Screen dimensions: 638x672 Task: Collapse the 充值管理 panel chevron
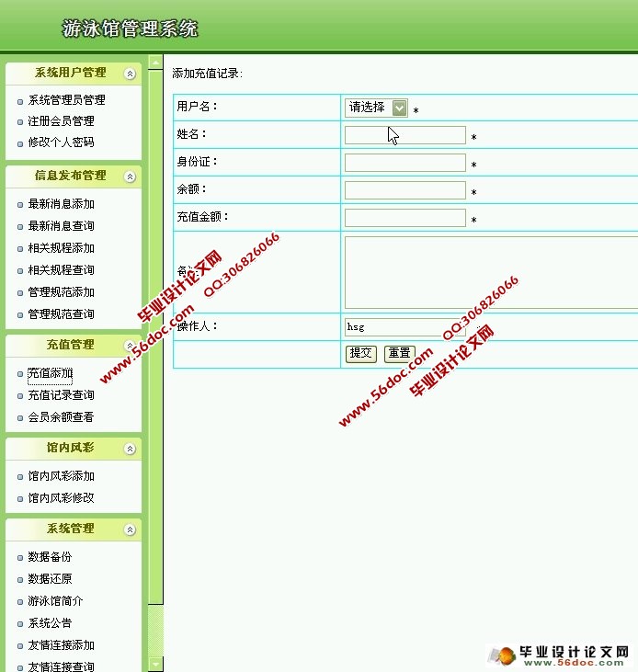[130, 346]
